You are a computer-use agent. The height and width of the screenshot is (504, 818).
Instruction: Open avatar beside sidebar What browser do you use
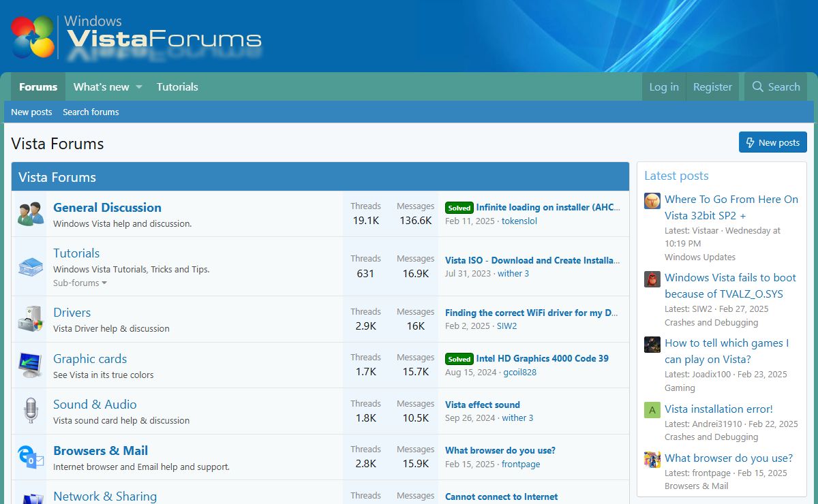[652, 459]
